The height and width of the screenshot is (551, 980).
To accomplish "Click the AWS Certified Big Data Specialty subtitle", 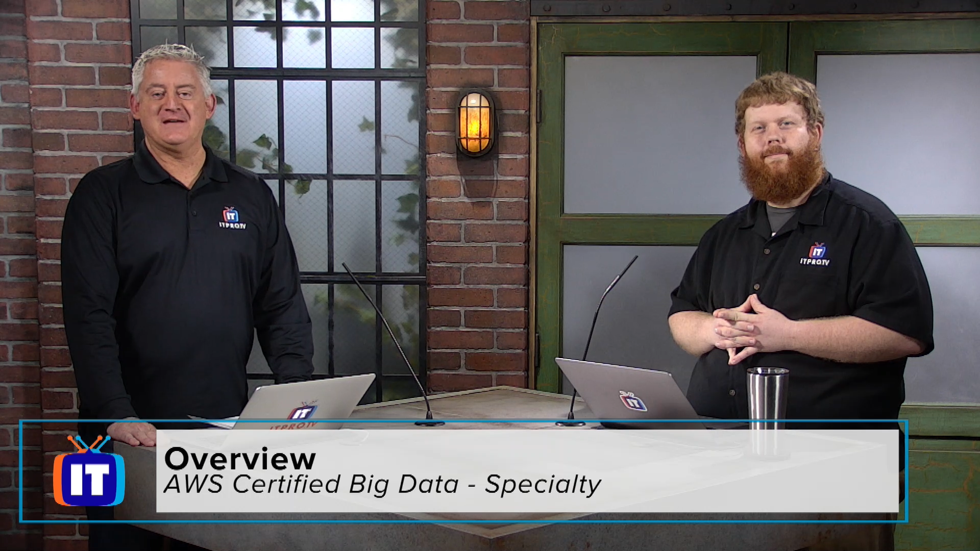I will (369, 501).
